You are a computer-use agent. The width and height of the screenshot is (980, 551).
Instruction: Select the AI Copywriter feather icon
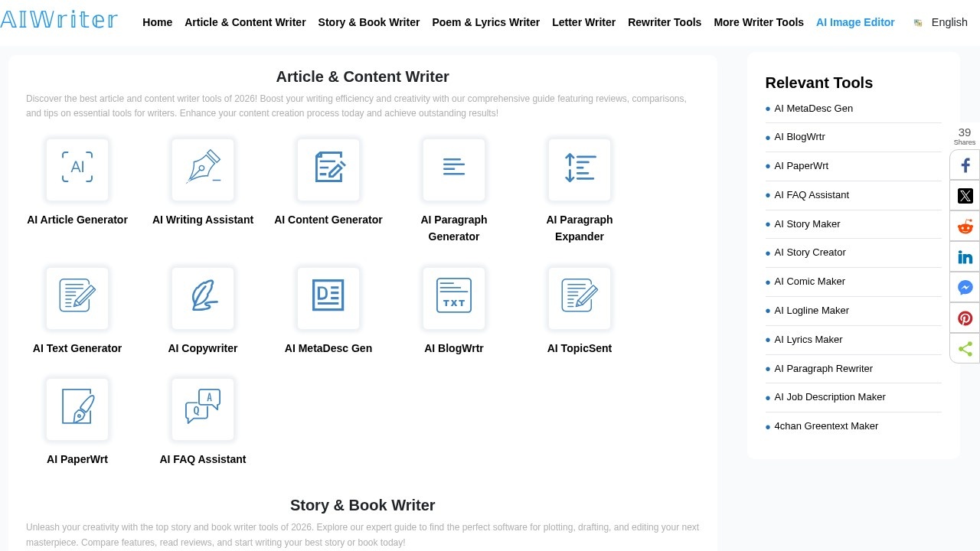203,298
